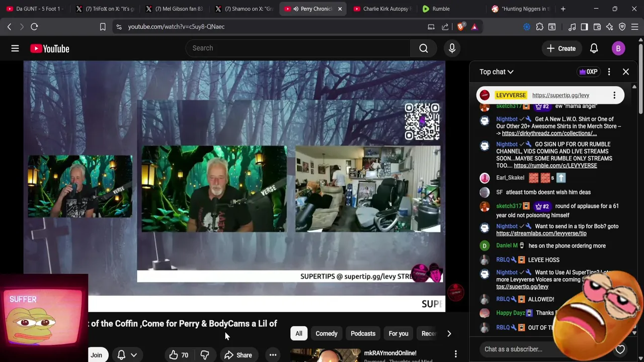644x362 pixels.
Task: Dislike the video with thumbs down
Action: (205, 355)
